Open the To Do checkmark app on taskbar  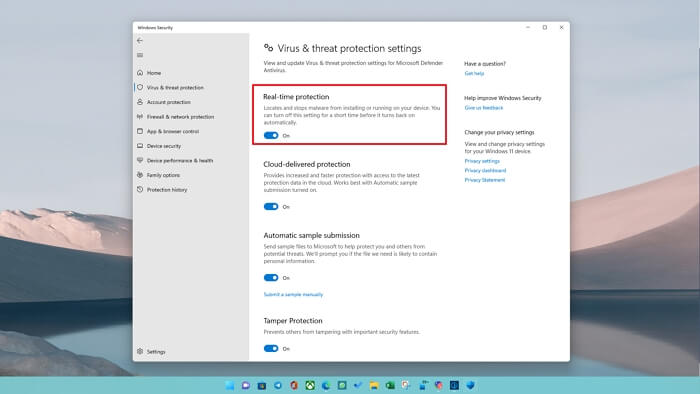(358, 385)
